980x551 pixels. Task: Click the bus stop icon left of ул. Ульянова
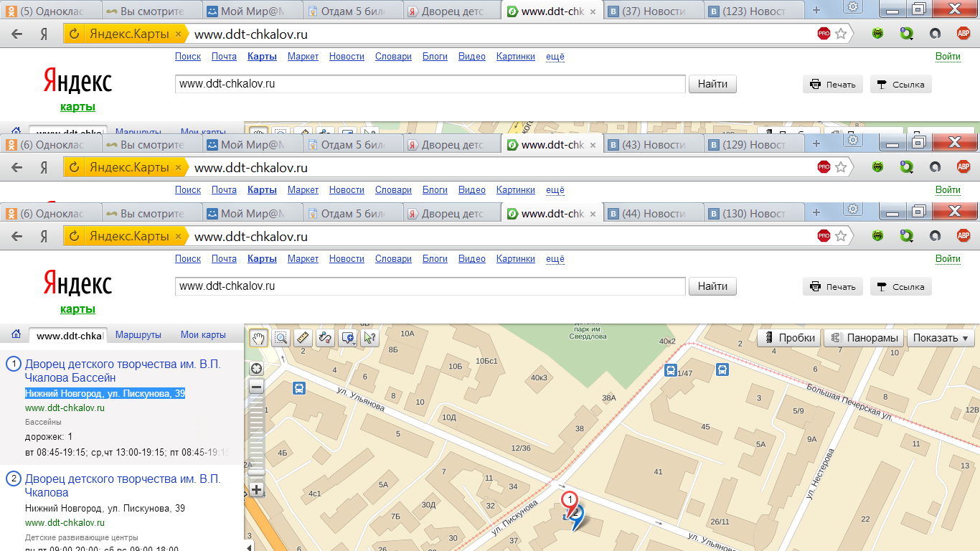(x=298, y=388)
